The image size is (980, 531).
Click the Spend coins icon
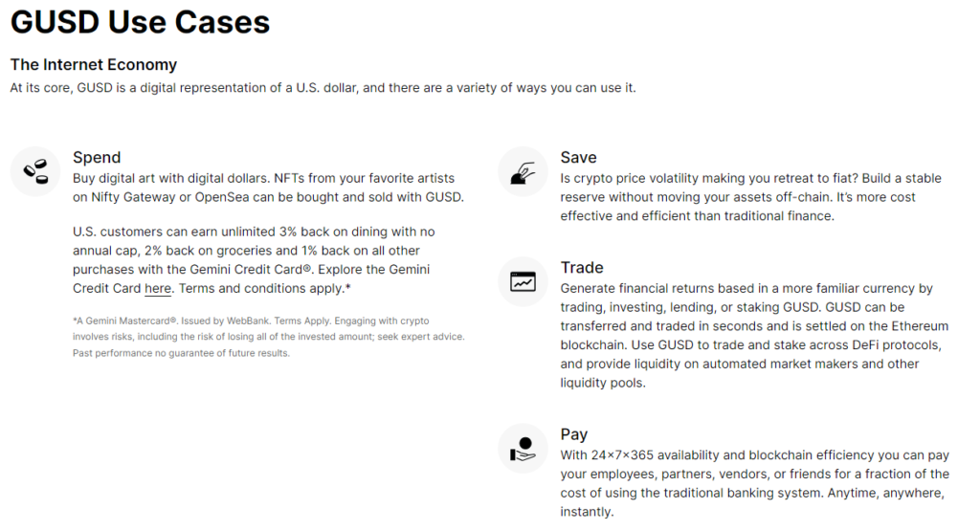click(36, 172)
